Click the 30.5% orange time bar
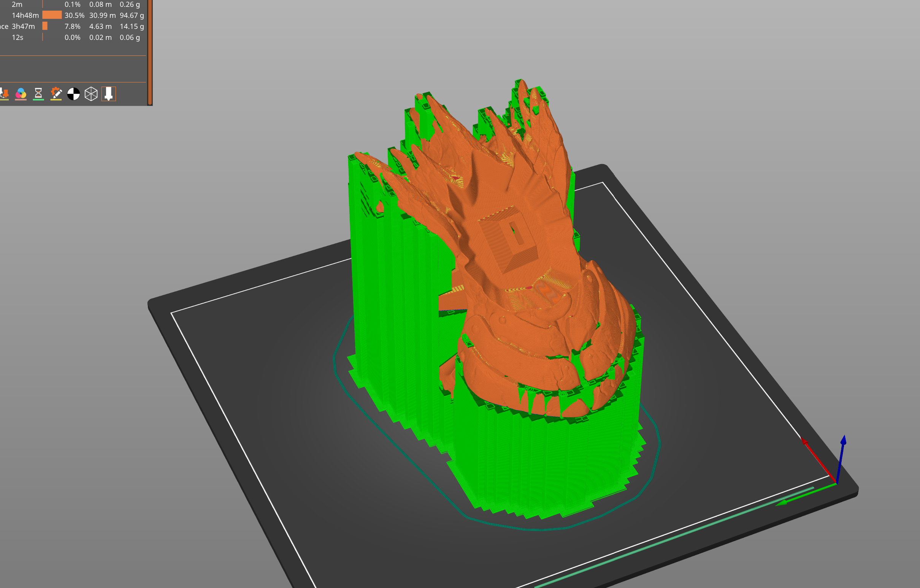Image resolution: width=920 pixels, height=588 pixels. point(52,15)
